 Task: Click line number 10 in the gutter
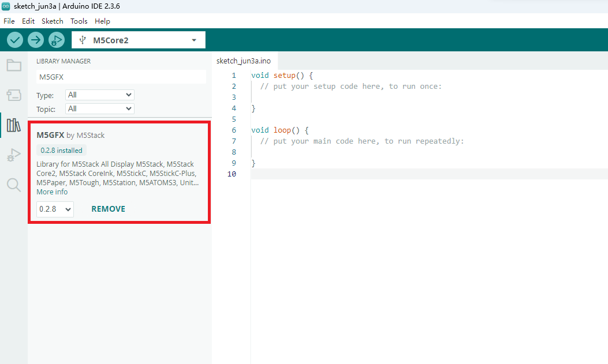(232, 174)
